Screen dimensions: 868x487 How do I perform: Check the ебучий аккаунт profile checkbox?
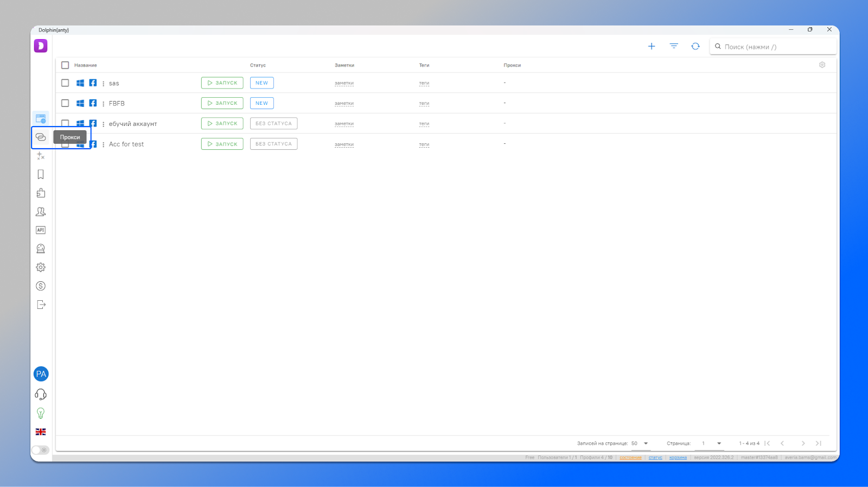tap(65, 123)
